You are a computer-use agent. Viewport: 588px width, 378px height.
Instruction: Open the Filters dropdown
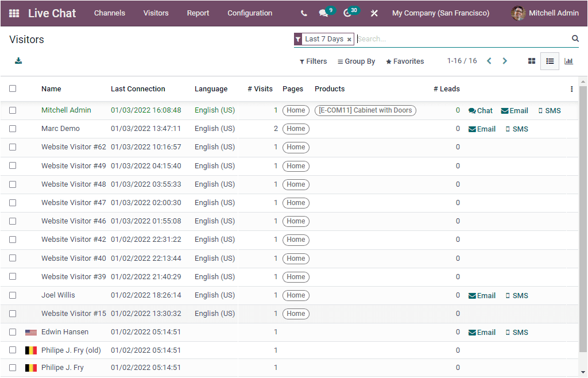tap(313, 61)
